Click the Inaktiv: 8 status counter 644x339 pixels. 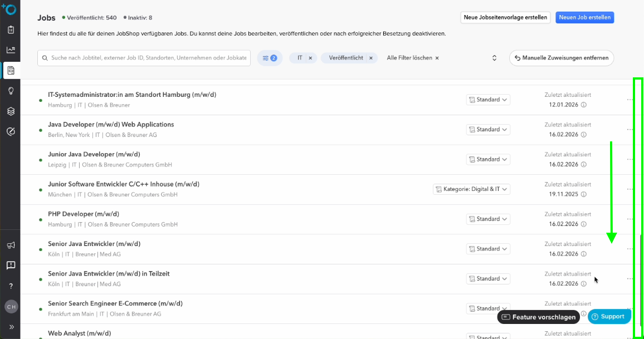tap(138, 18)
